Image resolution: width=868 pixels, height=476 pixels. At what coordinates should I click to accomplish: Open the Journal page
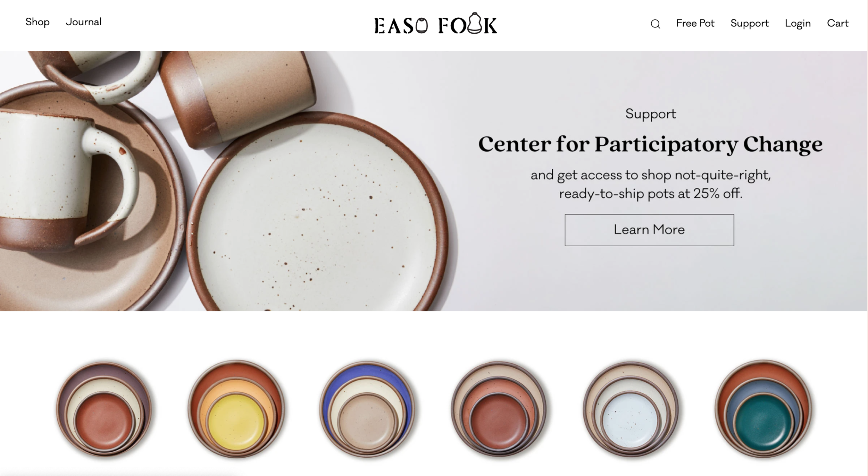84,22
